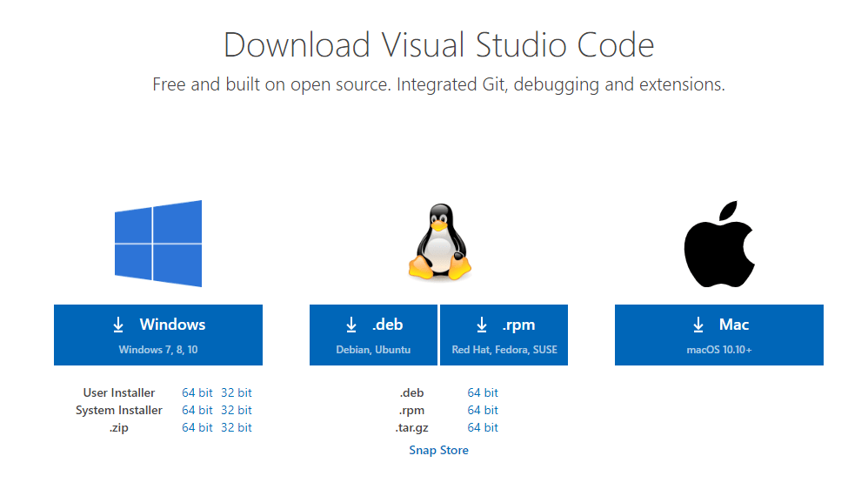Choose System Installer 64 bit link
The height and width of the screenshot is (496, 868).
197,410
